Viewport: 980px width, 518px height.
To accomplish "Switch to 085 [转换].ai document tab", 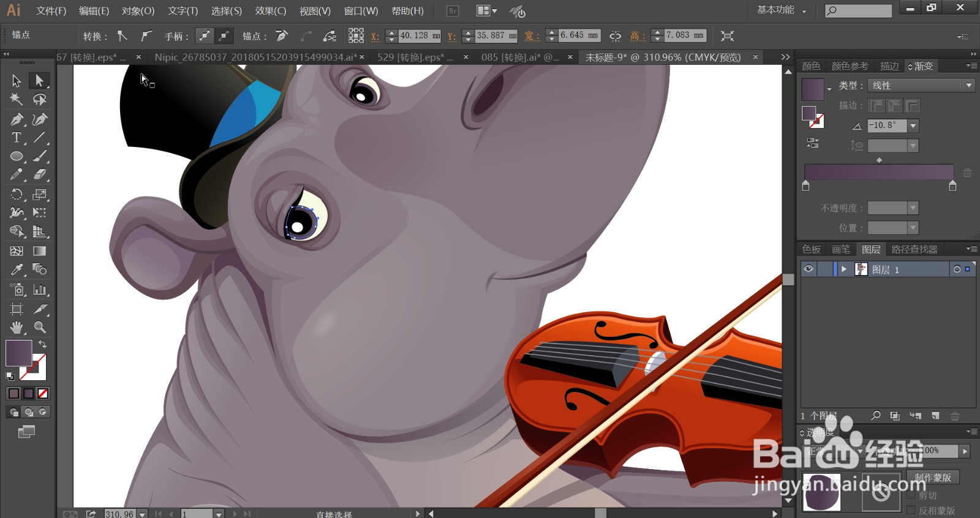I will pos(520,57).
